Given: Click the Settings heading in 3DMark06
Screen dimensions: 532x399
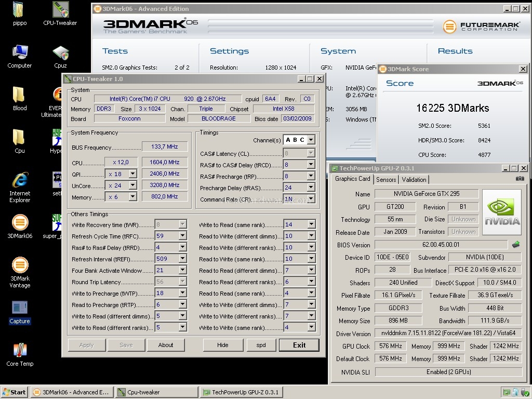Looking at the screenshot, I should click(229, 51).
